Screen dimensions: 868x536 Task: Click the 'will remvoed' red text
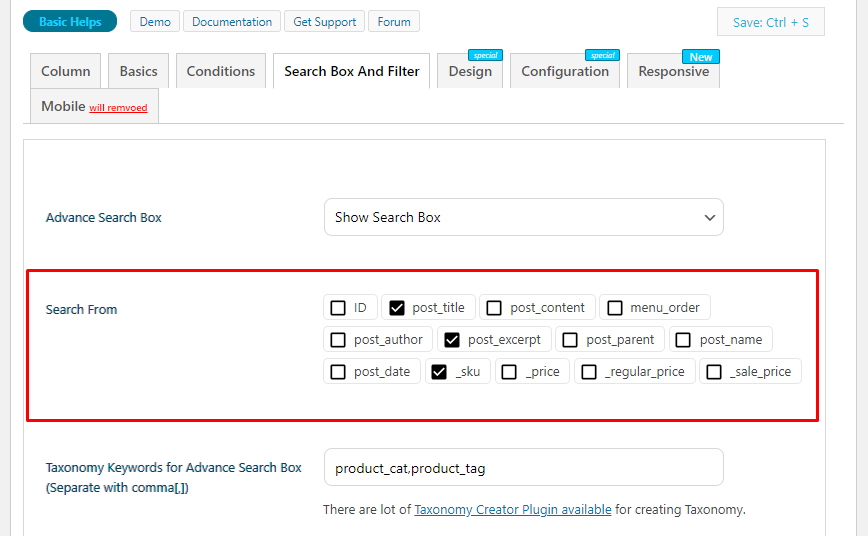pyautogui.click(x=118, y=108)
